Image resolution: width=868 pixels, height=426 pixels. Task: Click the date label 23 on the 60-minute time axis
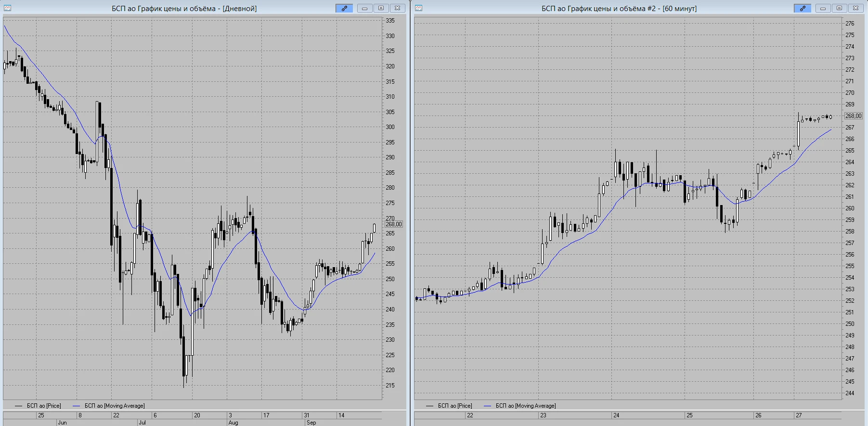543,415
